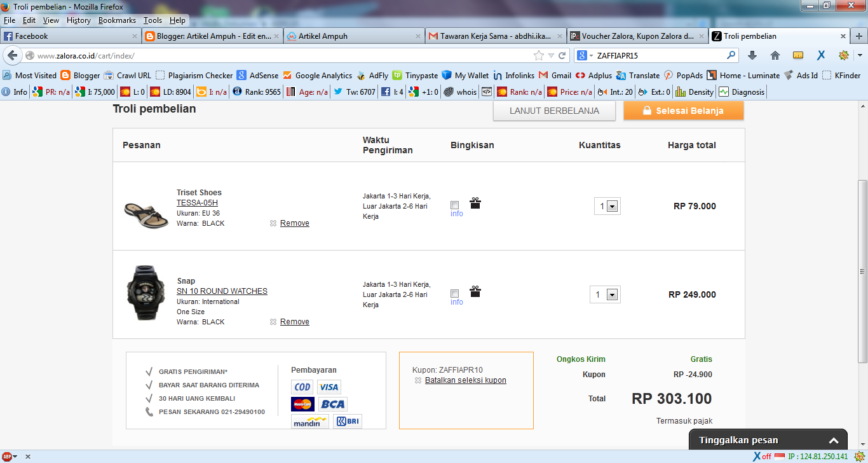
Task: Open quantity dropdown for Triset Shoes
Action: point(607,206)
